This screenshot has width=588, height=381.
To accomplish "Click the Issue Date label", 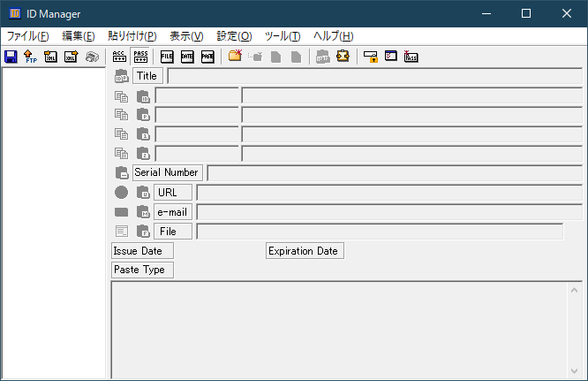I will click(142, 251).
